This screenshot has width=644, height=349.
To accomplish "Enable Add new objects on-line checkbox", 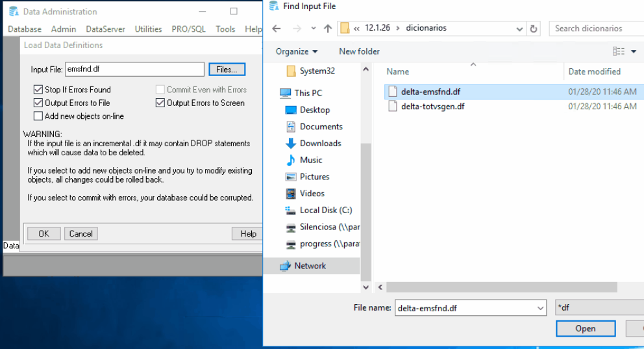I will 38,116.
